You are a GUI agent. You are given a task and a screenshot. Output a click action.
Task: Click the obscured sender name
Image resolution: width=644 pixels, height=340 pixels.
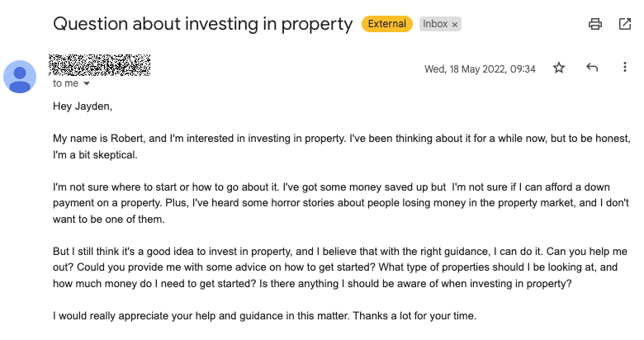pos(99,65)
